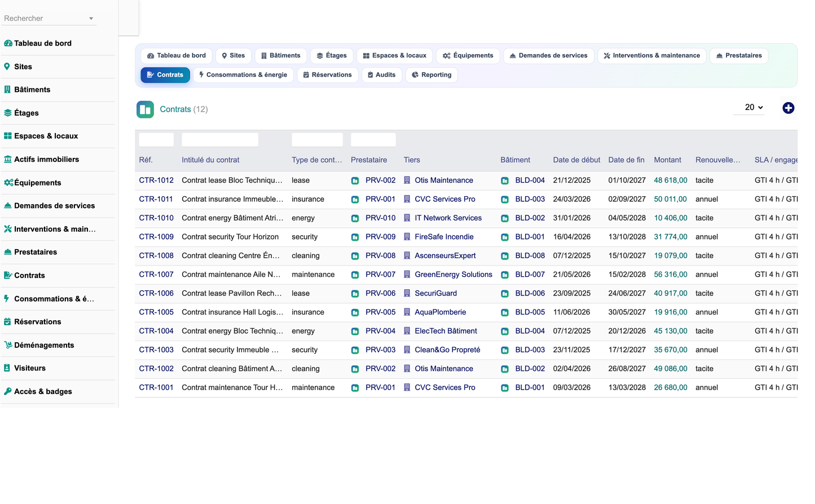Click the Bâtiments building icon in sidebar
The height and width of the screenshot is (504, 815).
pyautogui.click(x=7, y=90)
